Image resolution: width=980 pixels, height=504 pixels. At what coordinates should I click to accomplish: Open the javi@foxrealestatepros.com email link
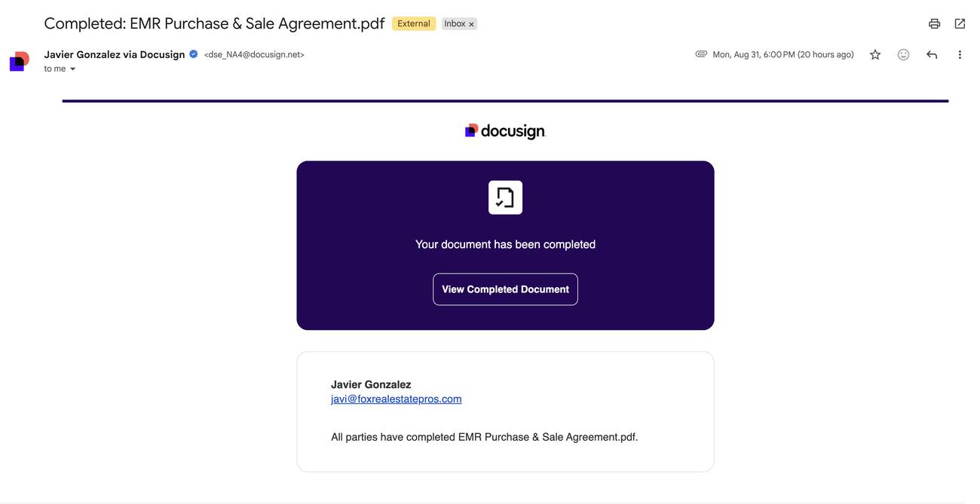tap(397, 399)
